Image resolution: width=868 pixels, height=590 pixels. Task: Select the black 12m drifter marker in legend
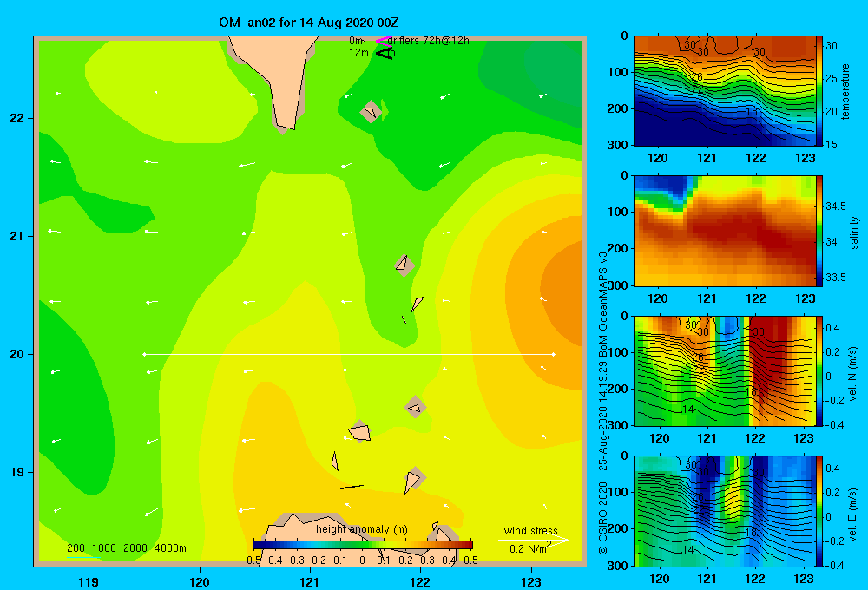[x=385, y=53]
